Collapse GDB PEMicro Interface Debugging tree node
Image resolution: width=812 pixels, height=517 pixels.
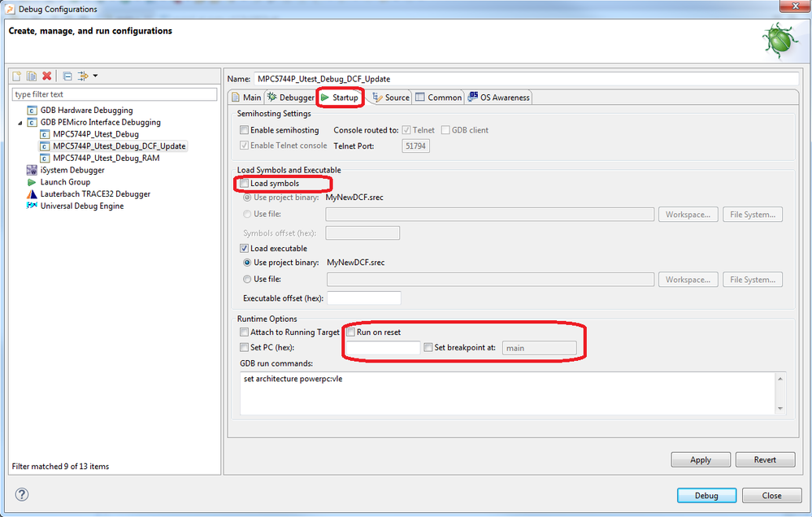tap(20, 123)
